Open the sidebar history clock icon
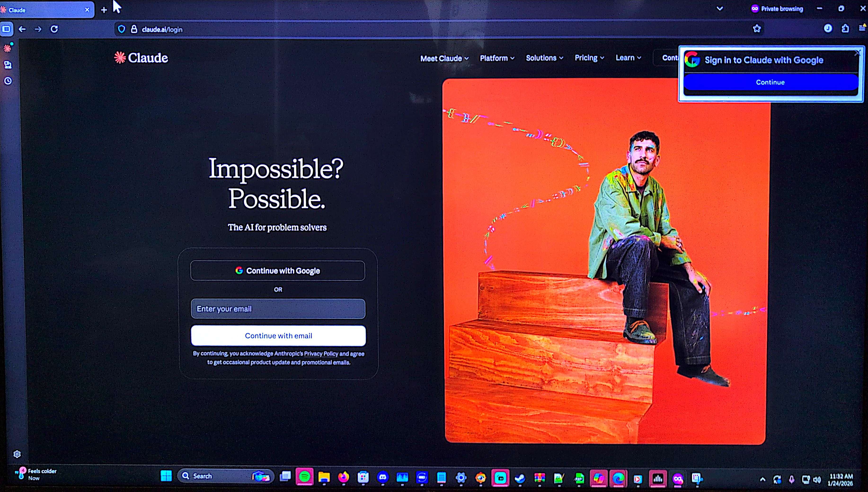868x492 pixels. pos(8,81)
